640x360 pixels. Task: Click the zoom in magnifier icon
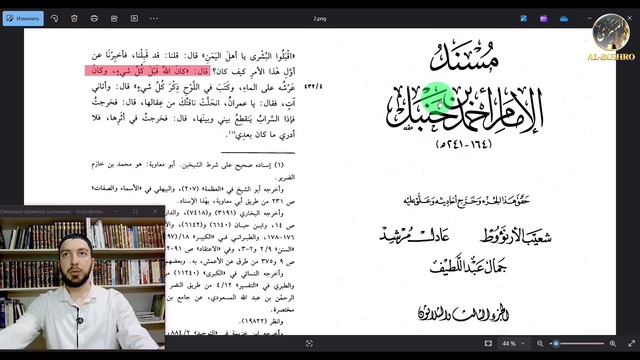[x=613, y=344]
